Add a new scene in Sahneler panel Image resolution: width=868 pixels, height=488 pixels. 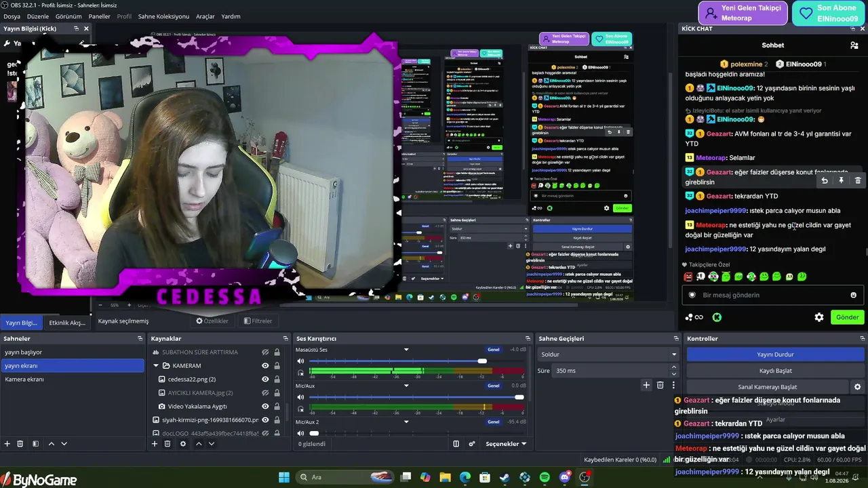(7, 444)
